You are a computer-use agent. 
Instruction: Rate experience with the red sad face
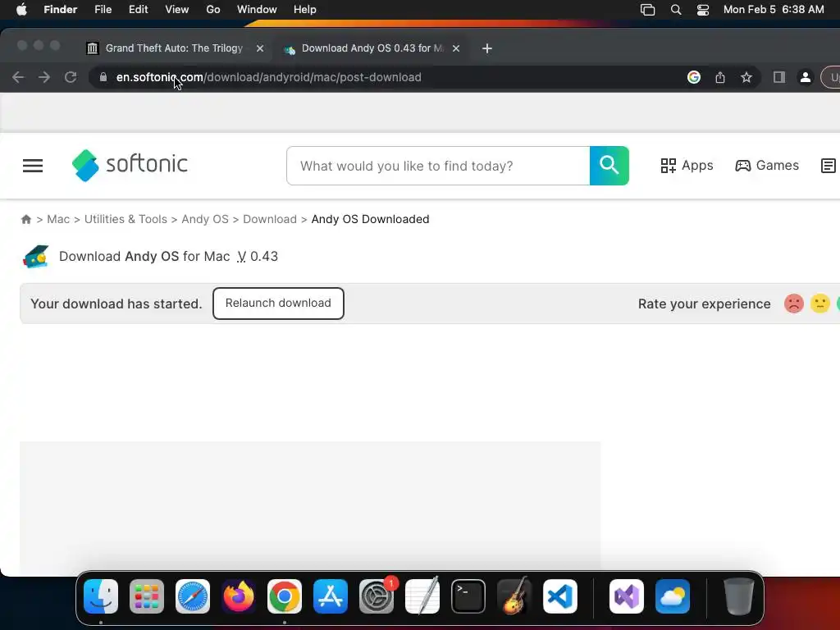tap(794, 304)
